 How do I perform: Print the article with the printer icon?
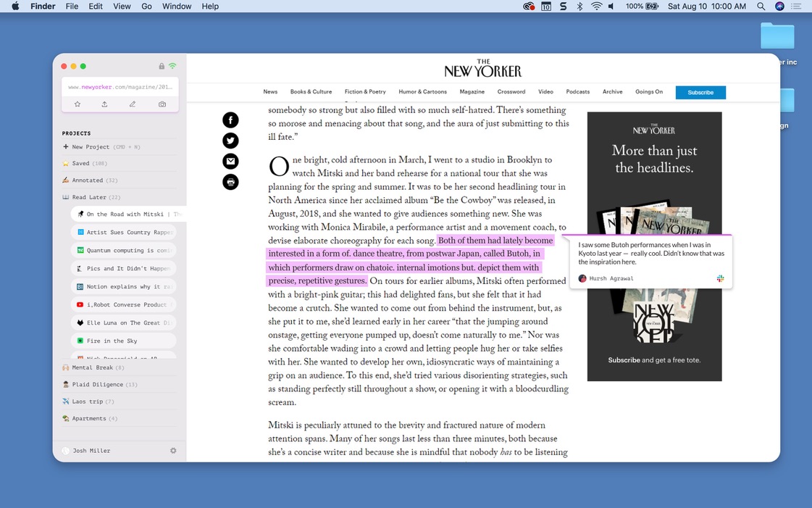point(230,183)
